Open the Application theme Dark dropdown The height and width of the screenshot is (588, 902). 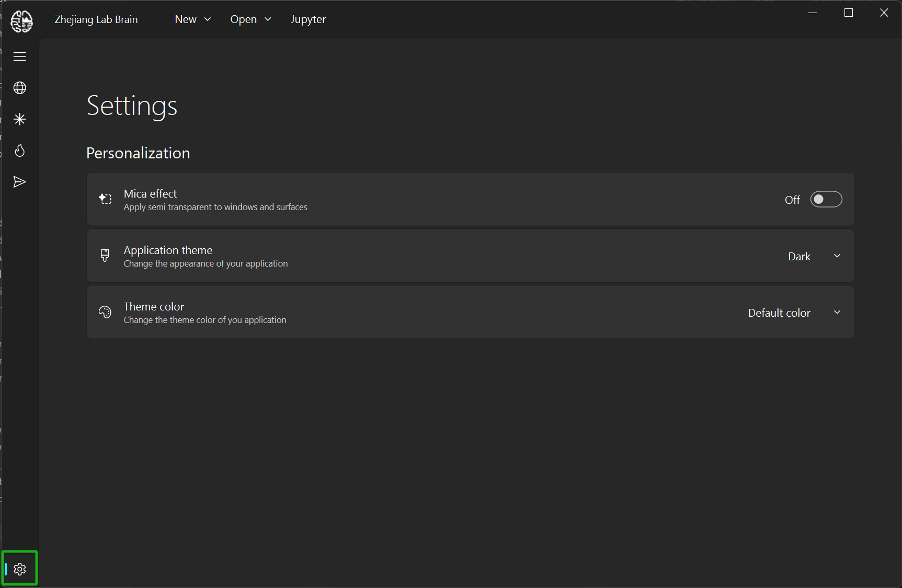pos(814,256)
